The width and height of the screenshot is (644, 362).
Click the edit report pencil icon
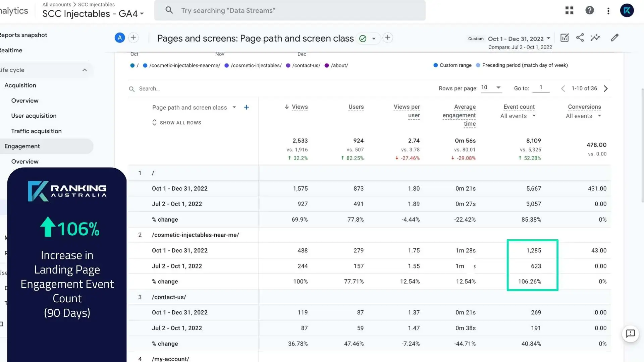615,38
